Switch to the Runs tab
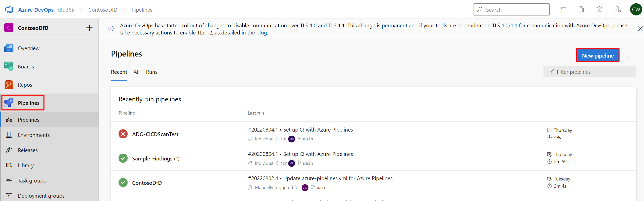Image resolution: width=644 pixels, height=201 pixels. tap(152, 72)
